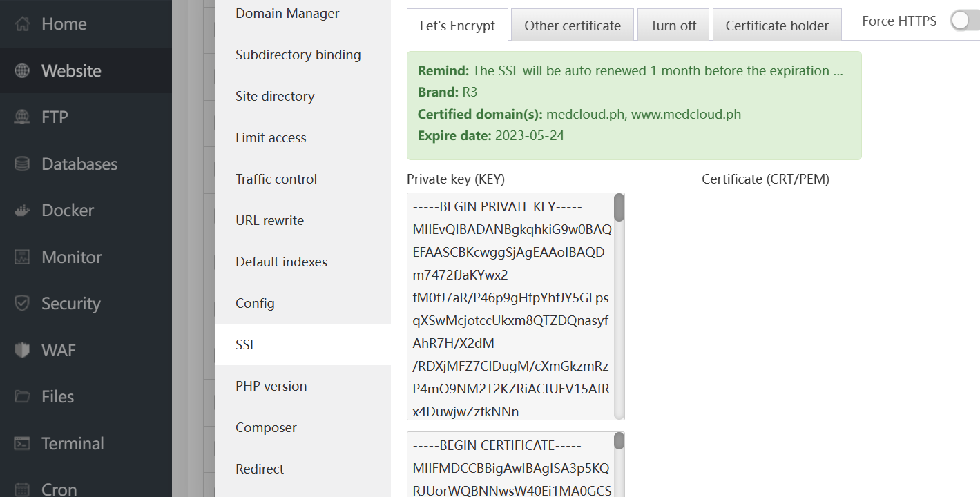Image resolution: width=980 pixels, height=497 pixels.
Task: Enable the Force HTTPS toggle
Action: click(x=964, y=21)
